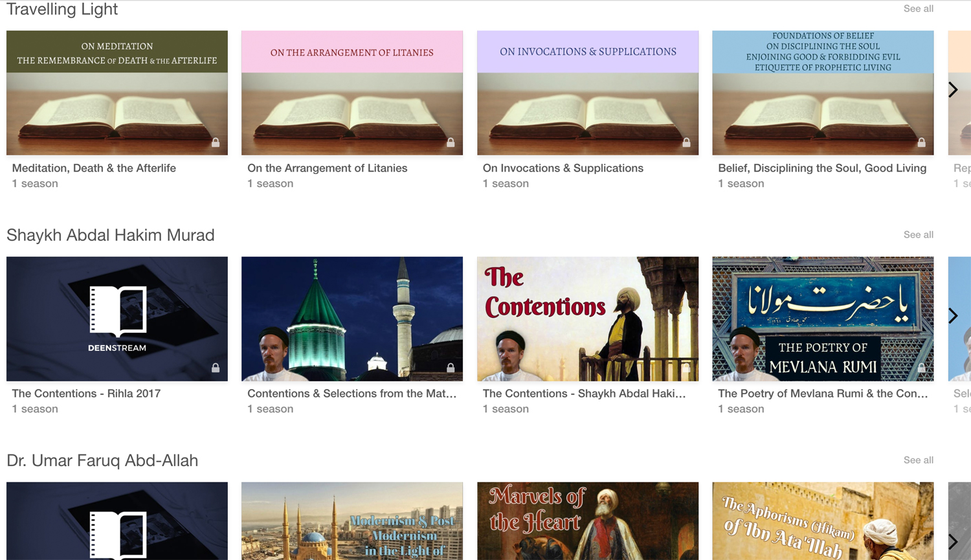Open See all for Shaykh Abdal Hakim Murad
This screenshot has height=560, width=971.
tap(918, 234)
